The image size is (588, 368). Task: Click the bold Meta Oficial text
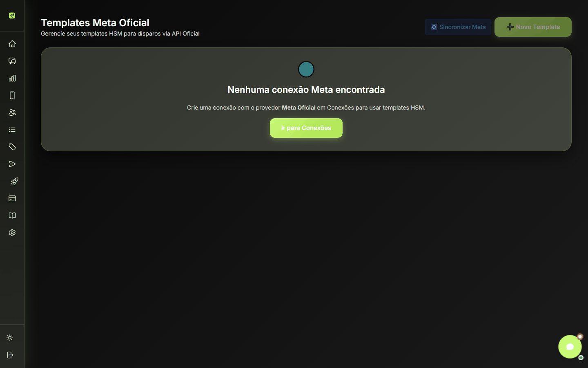tap(298, 108)
